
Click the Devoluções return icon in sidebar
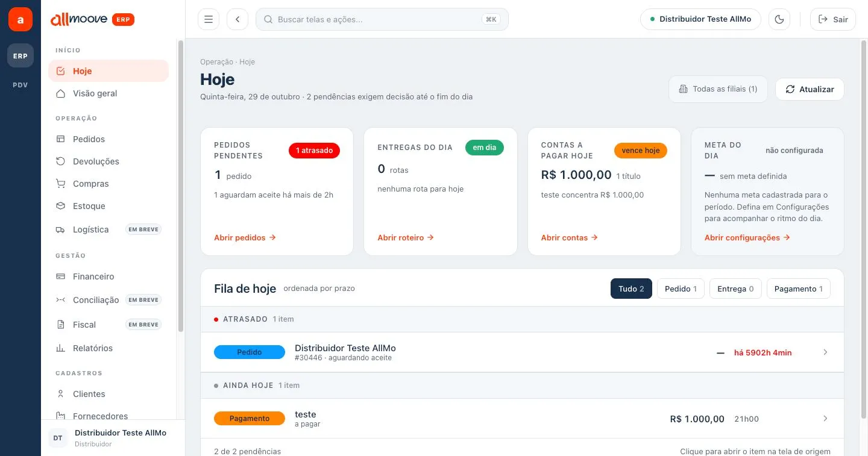(x=60, y=161)
